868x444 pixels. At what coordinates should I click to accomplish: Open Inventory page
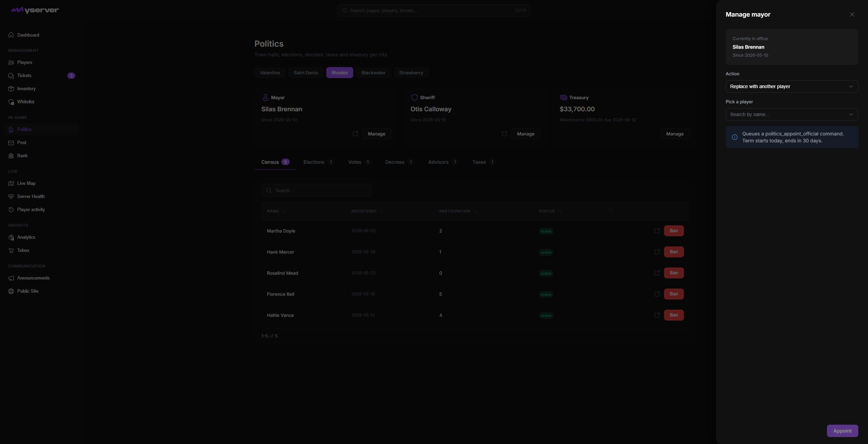tap(41, 89)
